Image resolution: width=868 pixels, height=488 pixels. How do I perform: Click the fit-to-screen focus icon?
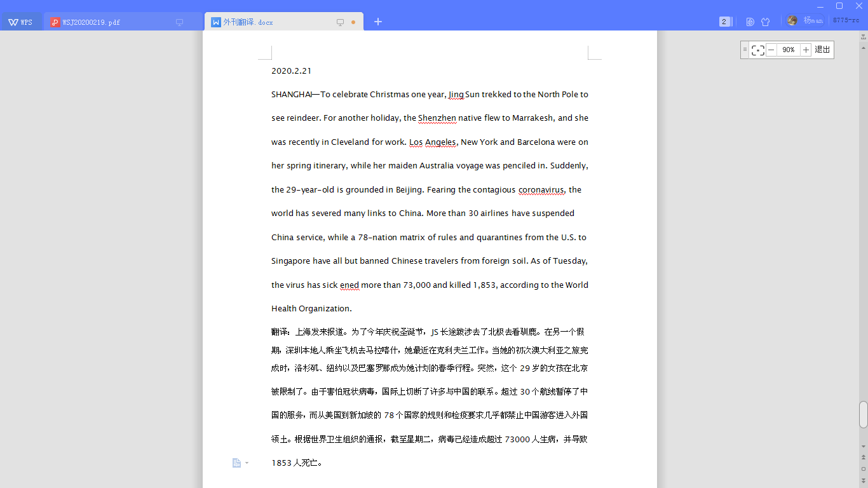pos(757,50)
